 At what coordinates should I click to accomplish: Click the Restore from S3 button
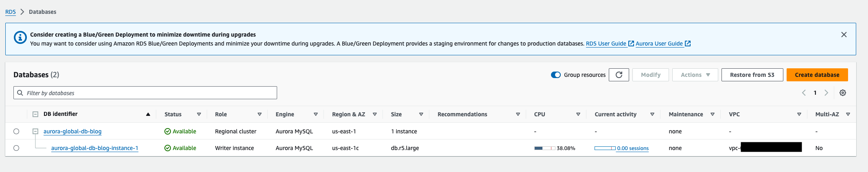[x=752, y=75]
